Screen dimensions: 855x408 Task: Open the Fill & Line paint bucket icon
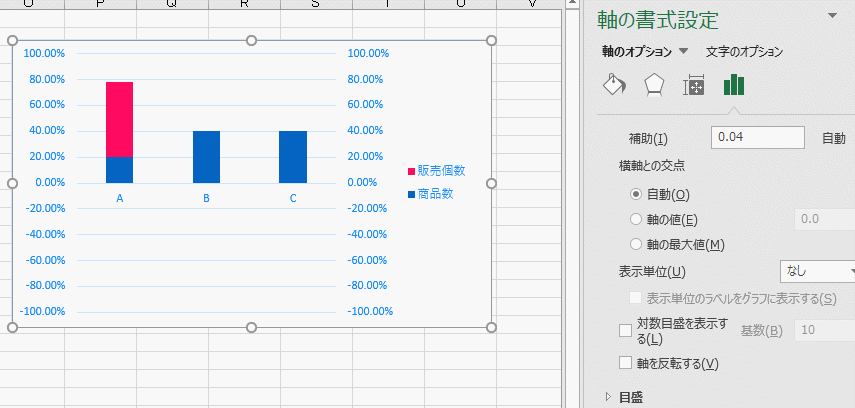613,85
